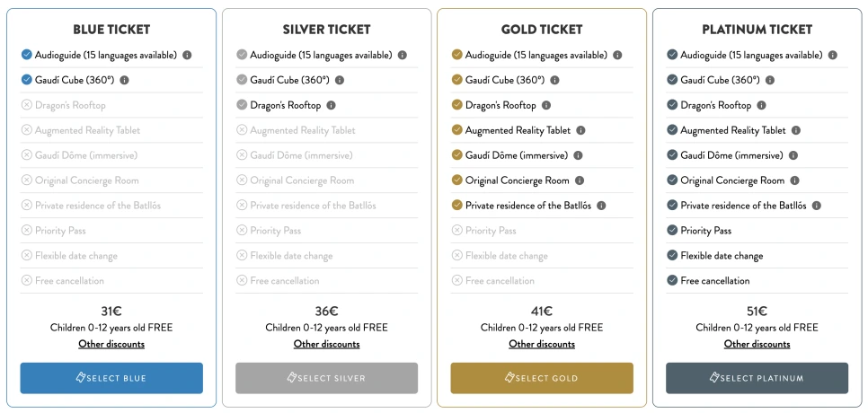Show info for Silver Dragon's Rooftop
This screenshot has height=413, width=868.
tap(332, 105)
